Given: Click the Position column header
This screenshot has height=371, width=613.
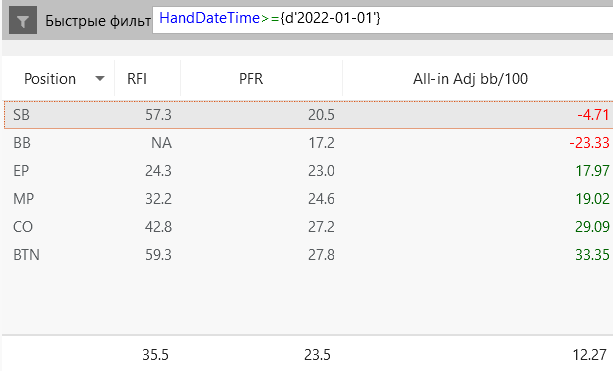Looking at the screenshot, I should point(50,79).
